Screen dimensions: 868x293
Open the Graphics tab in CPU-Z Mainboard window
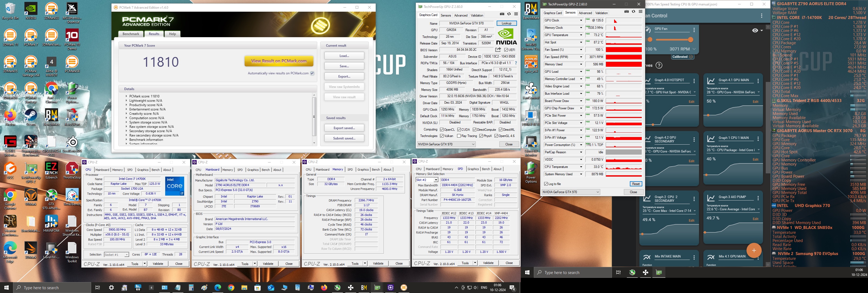pos(253,170)
